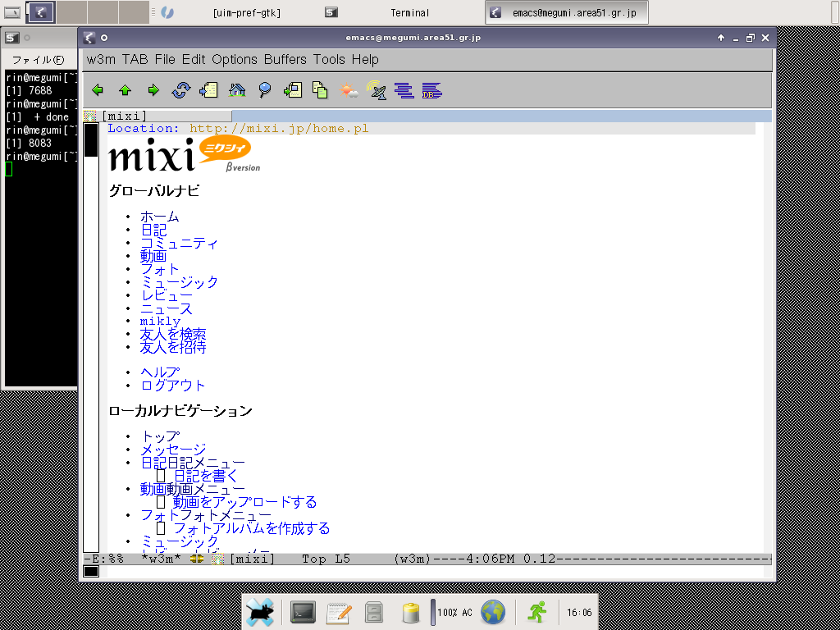Click the DB database toolbar icon
Image resolution: width=840 pixels, height=630 pixels.
432,90
